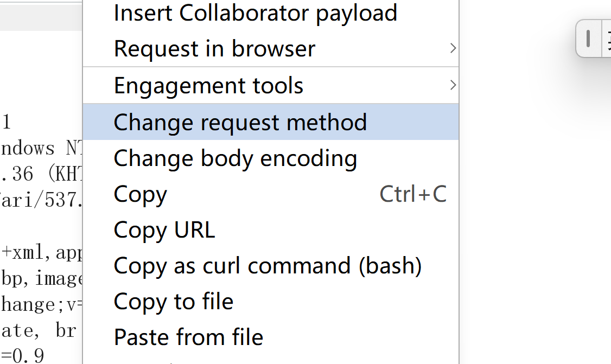Image resolution: width=611 pixels, height=364 pixels.
Task: Expand the Engagement tools submenu arrow
Action: click(453, 85)
